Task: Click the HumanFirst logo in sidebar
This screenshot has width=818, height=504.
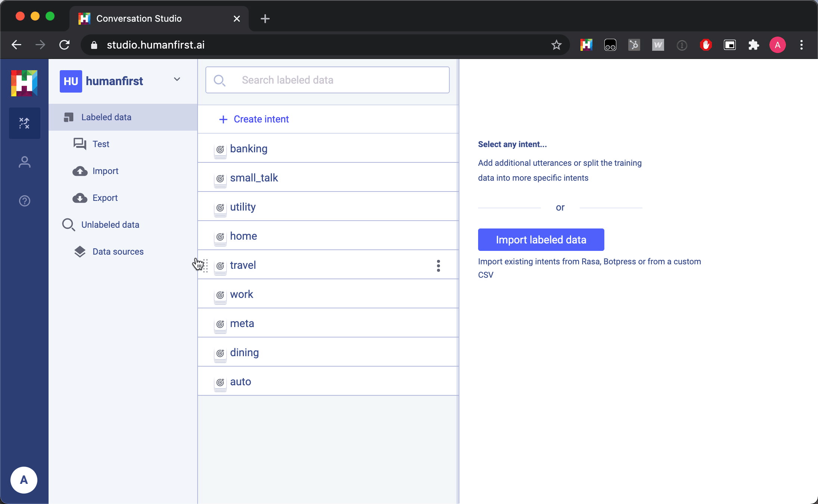Action: (x=24, y=83)
